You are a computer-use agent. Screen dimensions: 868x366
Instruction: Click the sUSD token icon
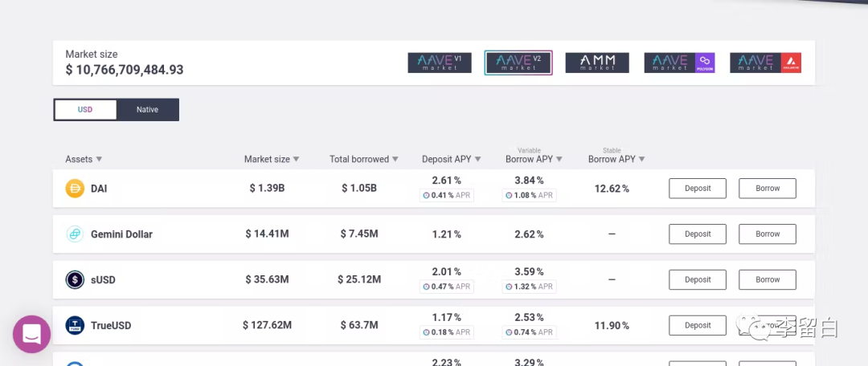[x=75, y=280]
